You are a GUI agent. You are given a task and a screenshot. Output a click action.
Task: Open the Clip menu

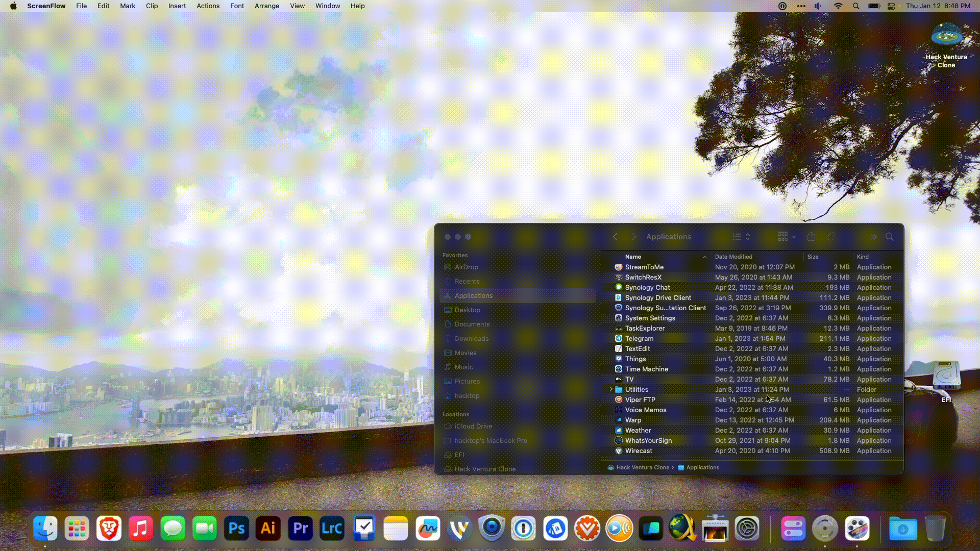pos(152,6)
